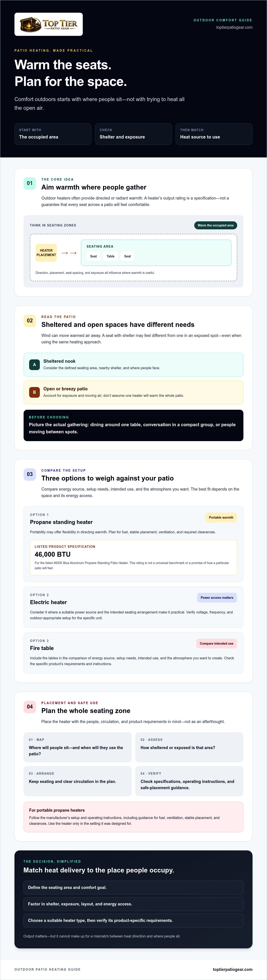Open toptierpatiogear.com link in the footer
Viewport: 267px width, 980px height.
coord(232,969)
